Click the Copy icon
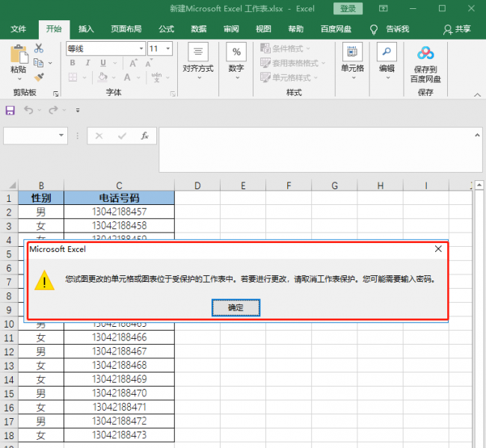 click(38, 63)
